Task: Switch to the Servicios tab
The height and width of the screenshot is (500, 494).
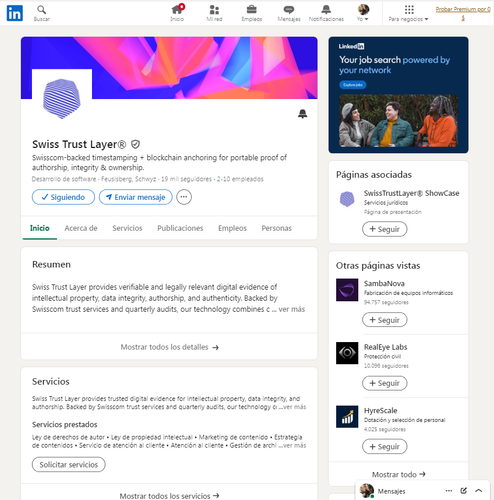Action: 127,228
